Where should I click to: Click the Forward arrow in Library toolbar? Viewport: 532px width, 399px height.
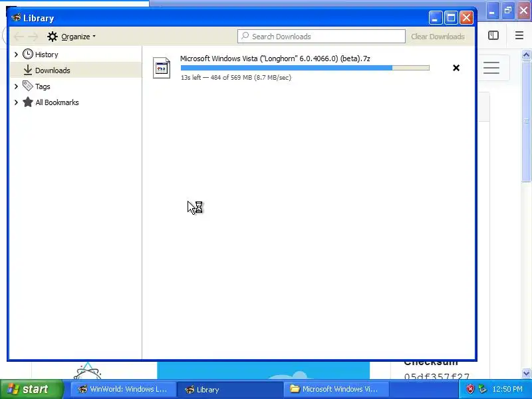coord(33,37)
